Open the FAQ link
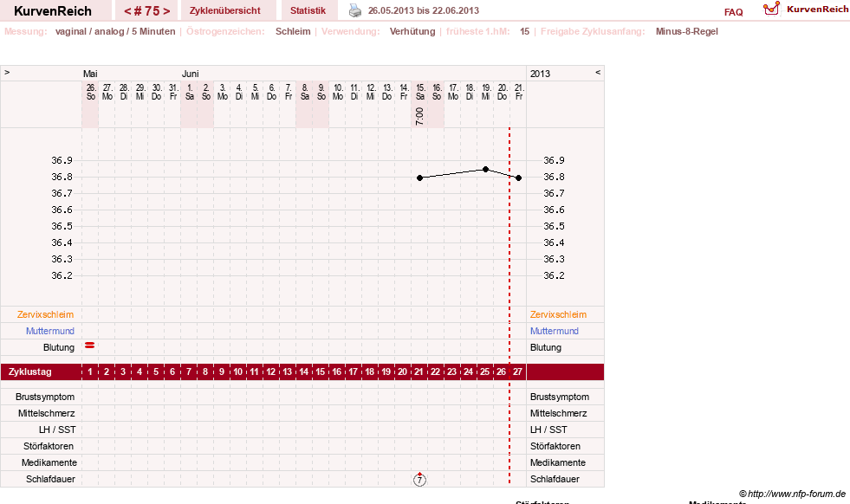The image size is (850, 504). 733,12
